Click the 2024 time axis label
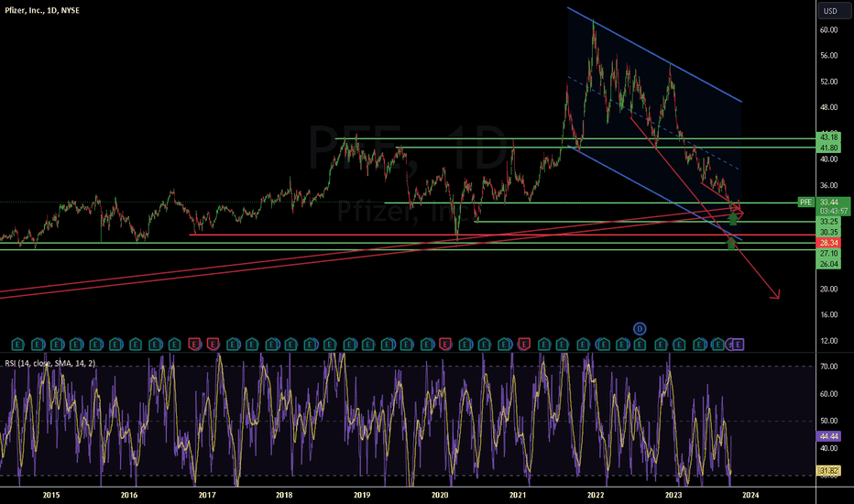Screen dimensions: 854x504 [750, 495]
